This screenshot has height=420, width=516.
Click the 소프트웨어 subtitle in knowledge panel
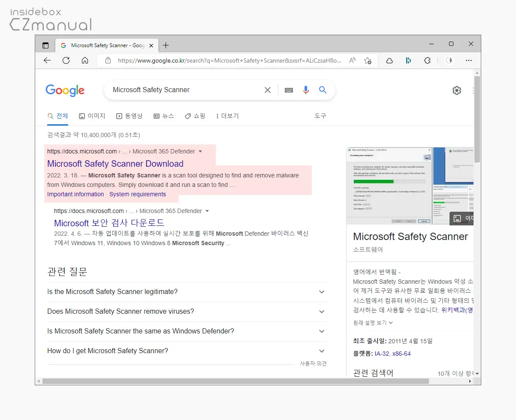pyautogui.click(x=368, y=250)
